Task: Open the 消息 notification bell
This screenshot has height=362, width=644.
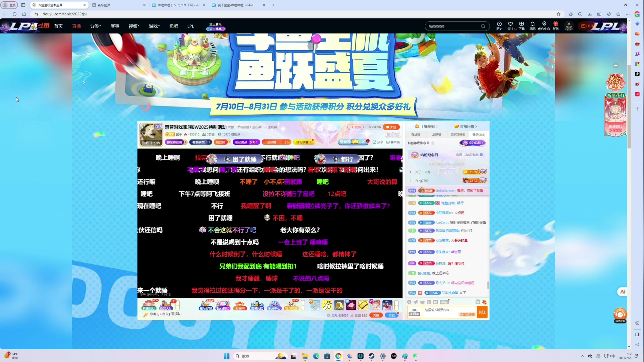Action: point(532,26)
